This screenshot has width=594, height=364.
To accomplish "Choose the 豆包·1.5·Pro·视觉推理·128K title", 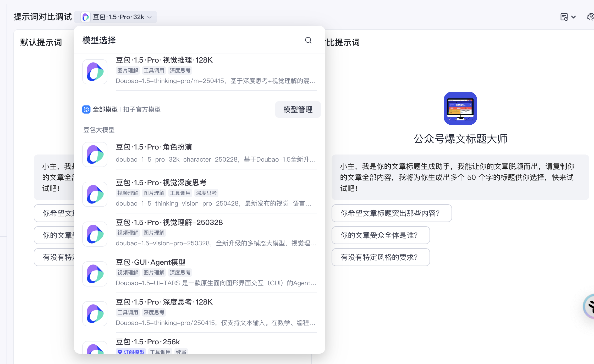I will click(164, 60).
